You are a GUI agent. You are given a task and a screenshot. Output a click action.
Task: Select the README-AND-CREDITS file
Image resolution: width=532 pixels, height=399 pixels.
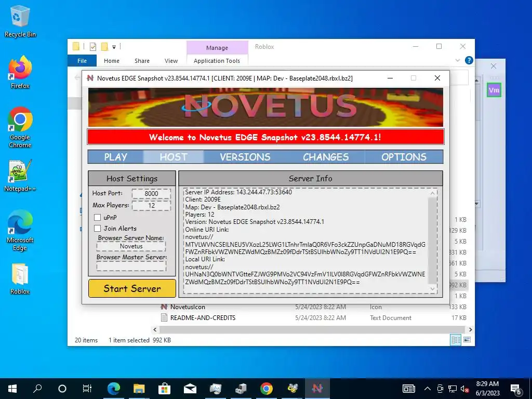(203, 317)
